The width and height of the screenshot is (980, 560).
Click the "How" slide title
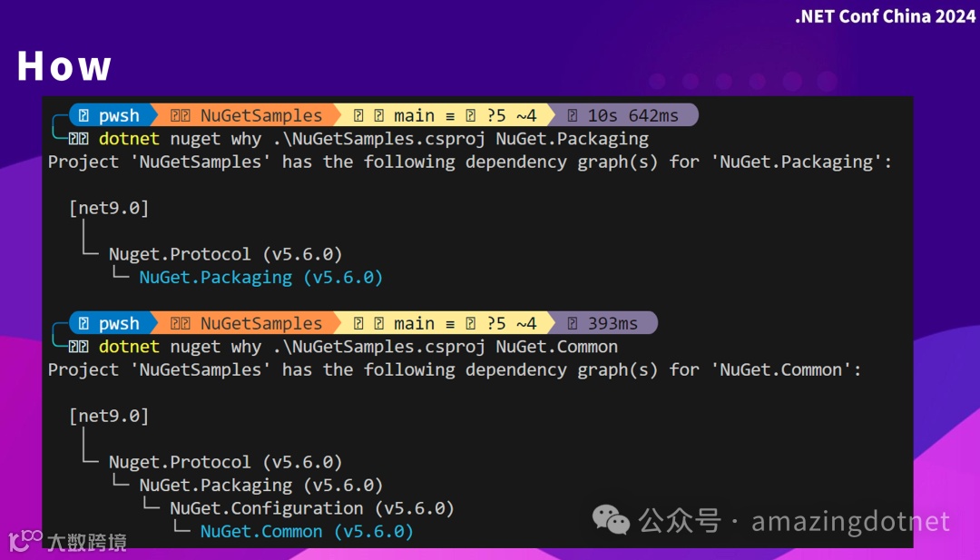64,66
